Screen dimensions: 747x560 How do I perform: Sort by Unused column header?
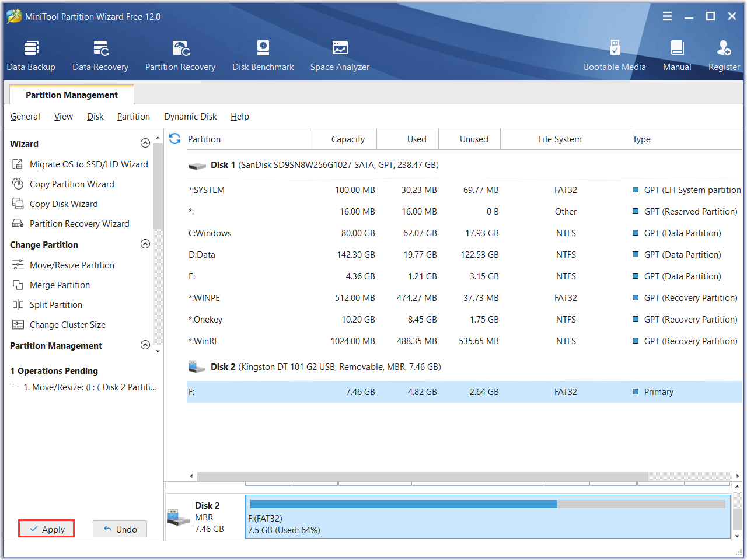tap(470, 139)
